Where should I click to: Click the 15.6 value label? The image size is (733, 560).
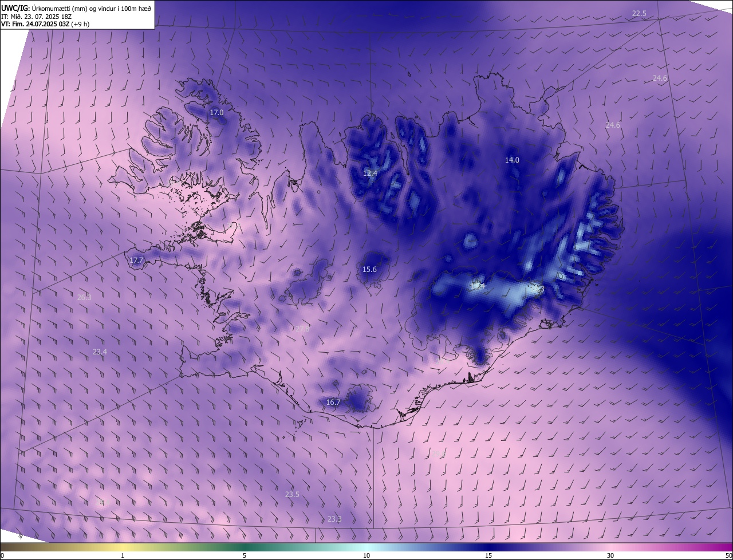click(x=370, y=270)
